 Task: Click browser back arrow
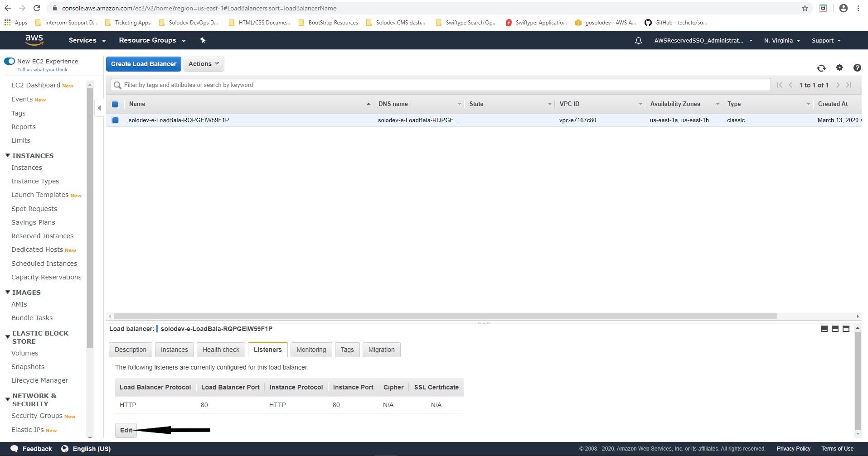8,8
